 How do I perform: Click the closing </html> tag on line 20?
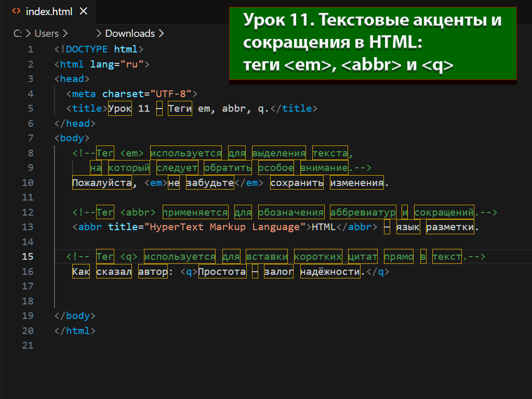pyautogui.click(x=75, y=330)
